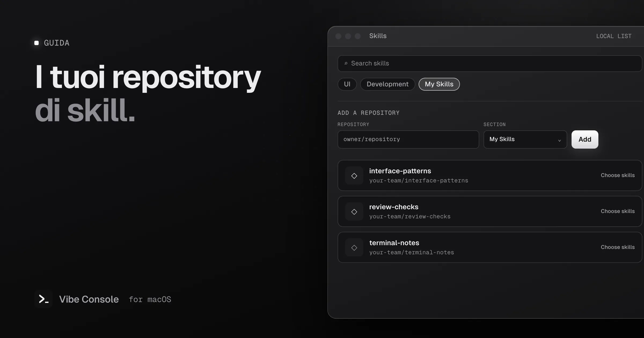This screenshot has height=338, width=644.
Task: Focus the owner/repository input field
Action: click(x=408, y=139)
